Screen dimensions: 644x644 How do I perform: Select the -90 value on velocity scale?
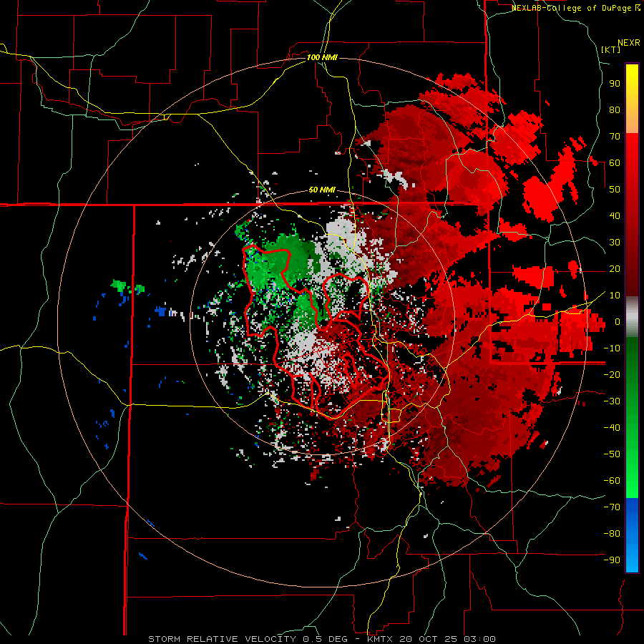point(612,560)
